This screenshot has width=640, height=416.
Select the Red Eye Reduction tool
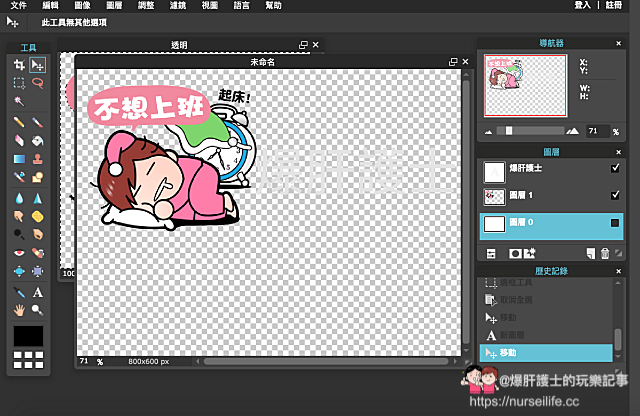click(x=19, y=253)
